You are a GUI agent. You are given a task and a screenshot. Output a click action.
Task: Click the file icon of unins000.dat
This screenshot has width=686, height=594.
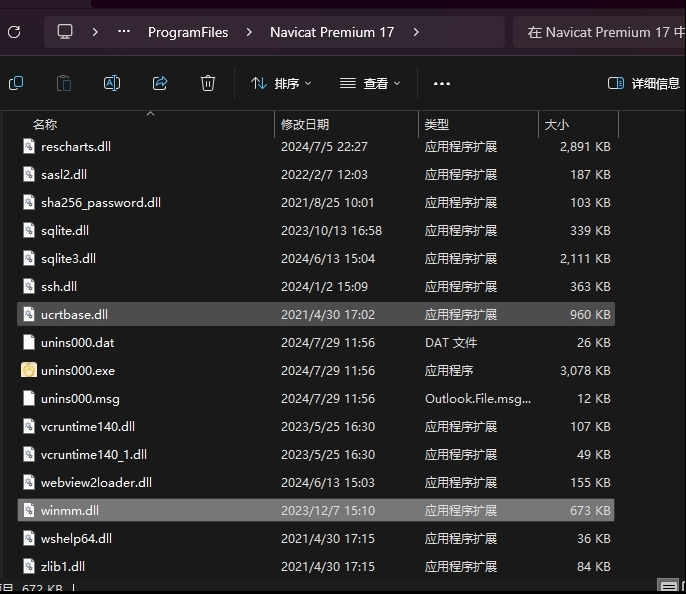coord(29,342)
